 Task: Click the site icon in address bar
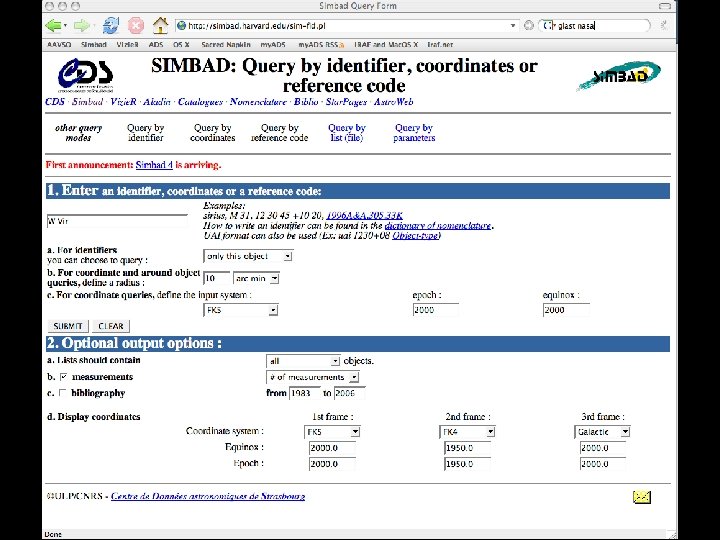pyautogui.click(x=181, y=26)
